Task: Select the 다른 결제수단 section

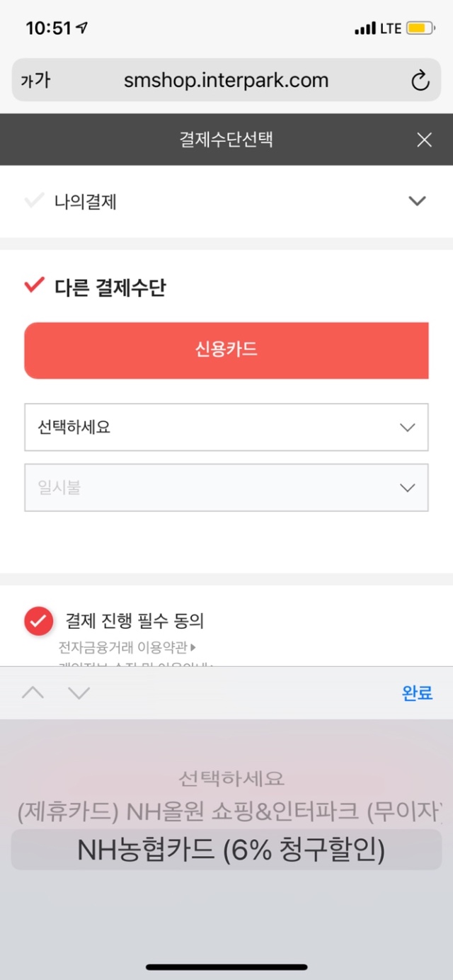Action: click(110, 288)
